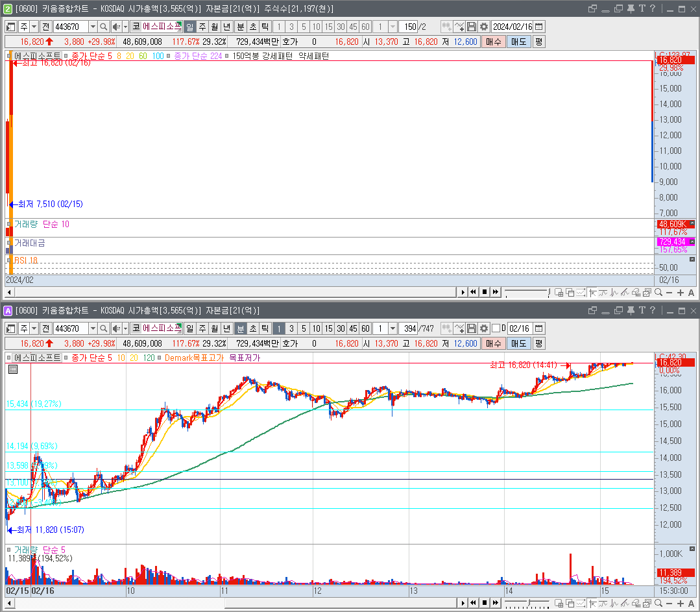Select 5-minute interval in bottom chart
Viewport: 700px width, 612px height.
tap(304, 329)
